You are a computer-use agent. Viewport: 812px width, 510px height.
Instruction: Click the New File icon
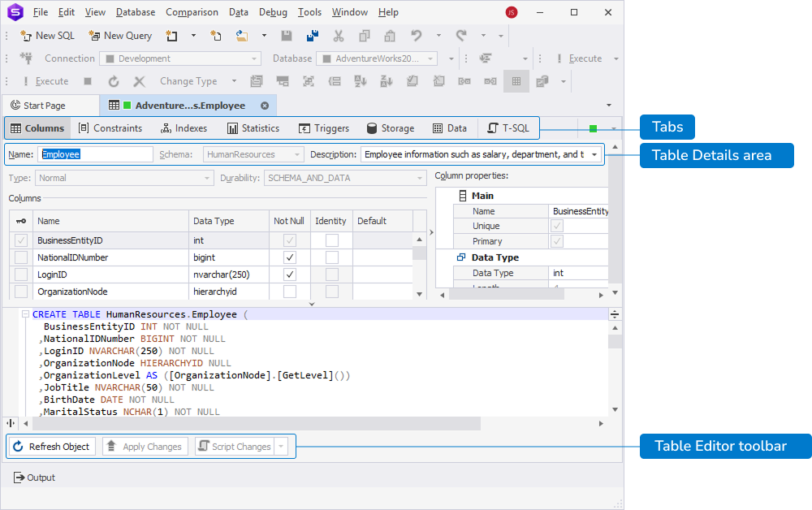216,36
